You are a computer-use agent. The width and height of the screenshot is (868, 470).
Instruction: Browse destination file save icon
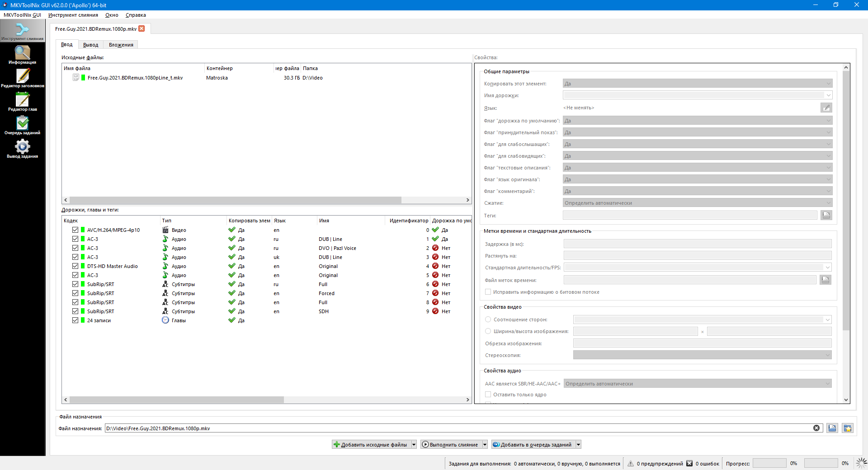click(832, 428)
